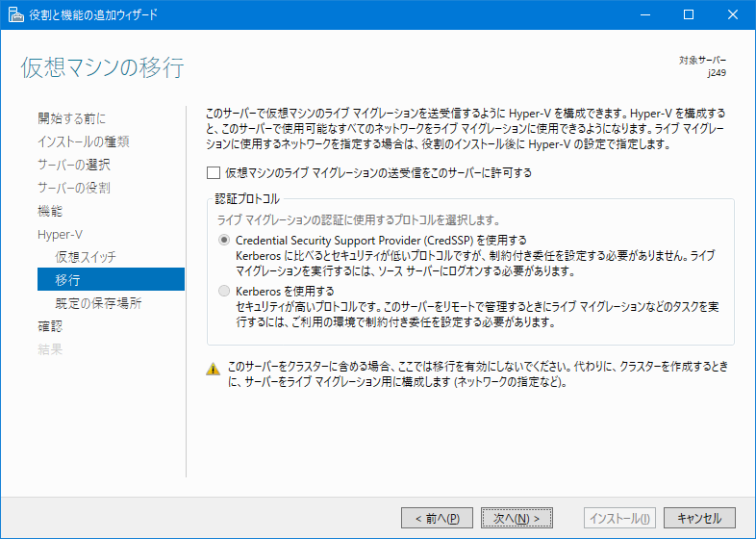Click the 次へ(N) next button

[517, 518]
